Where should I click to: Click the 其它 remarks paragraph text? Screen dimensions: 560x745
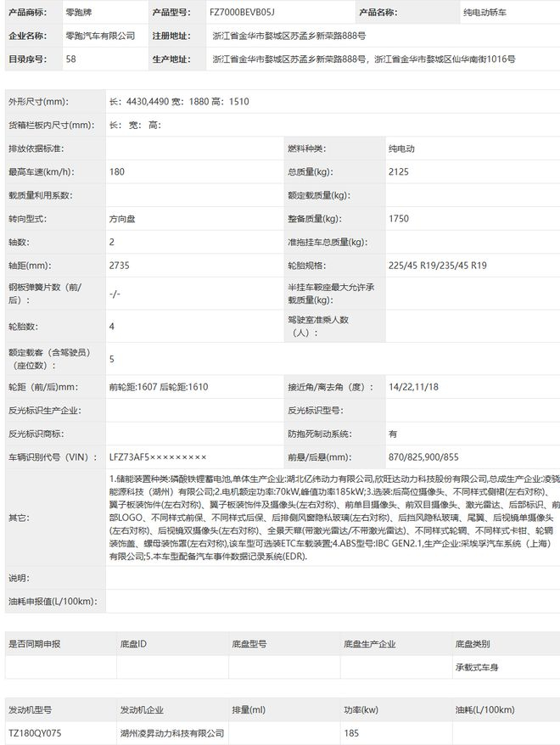pos(334,518)
